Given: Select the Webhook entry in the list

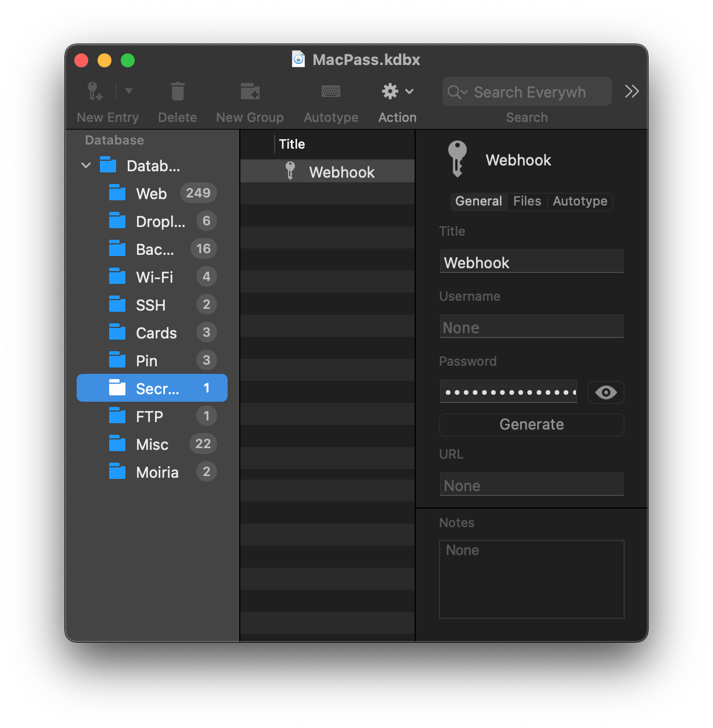Looking at the screenshot, I should pyautogui.click(x=341, y=171).
